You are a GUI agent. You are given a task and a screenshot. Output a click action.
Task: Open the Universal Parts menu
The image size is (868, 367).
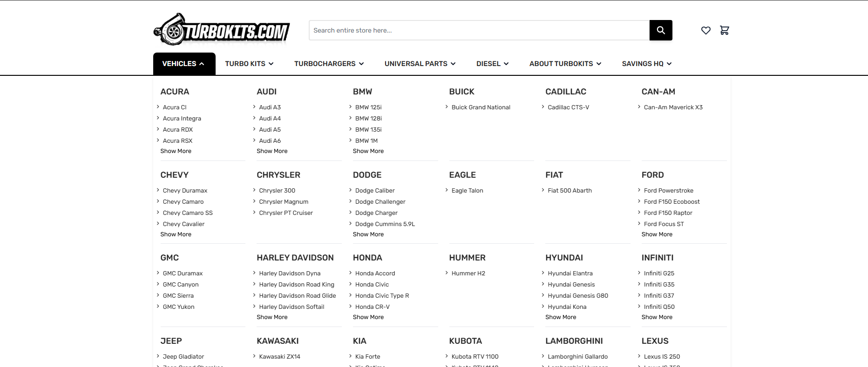[x=420, y=64]
